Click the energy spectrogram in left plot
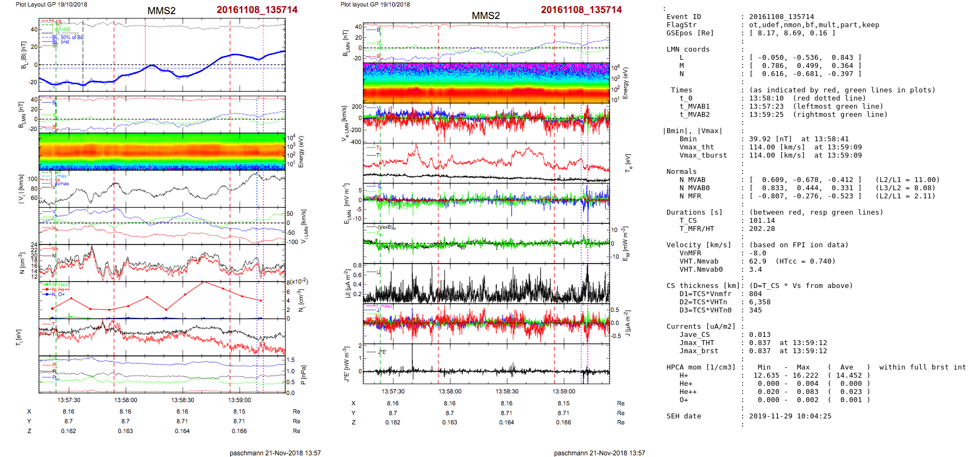This screenshot has height=457, width=980. (162, 151)
